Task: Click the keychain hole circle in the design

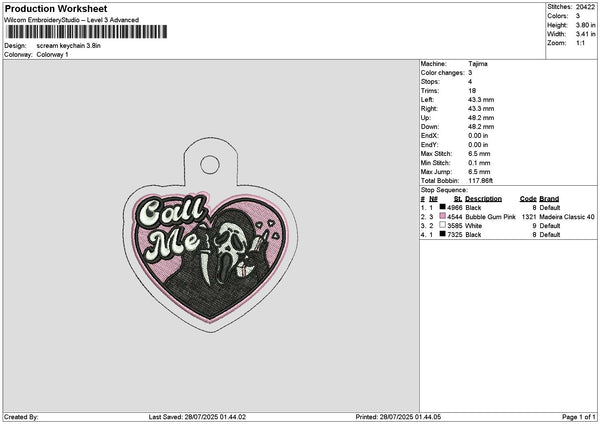Action: pos(210,165)
